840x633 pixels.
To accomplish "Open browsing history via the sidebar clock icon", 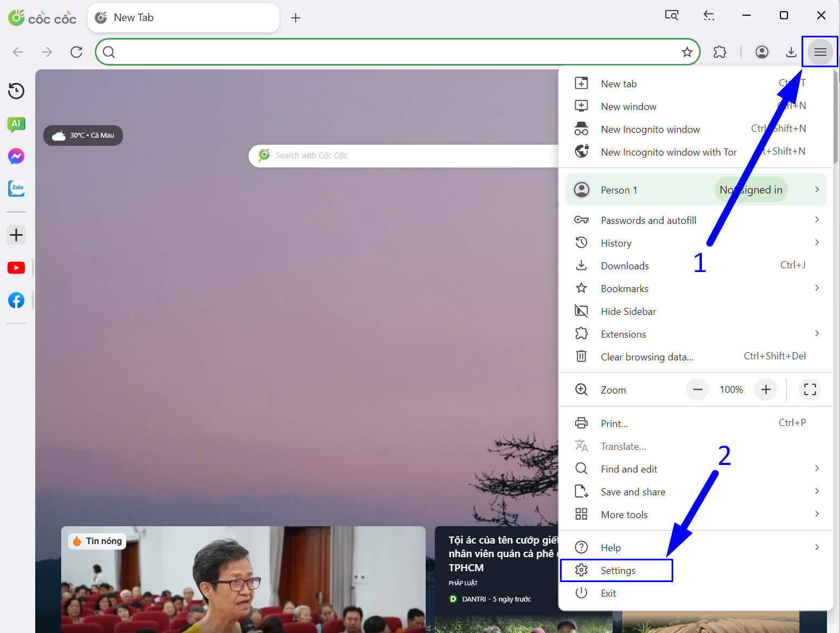I will point(16,91).
